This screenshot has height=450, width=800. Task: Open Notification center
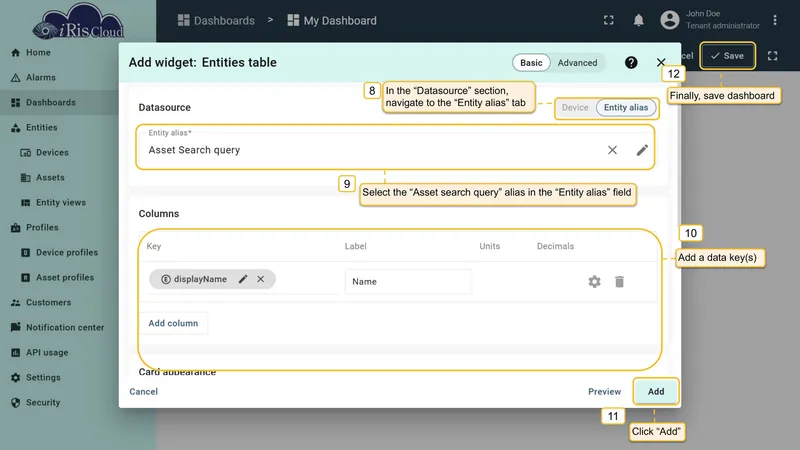coord(65,328)
